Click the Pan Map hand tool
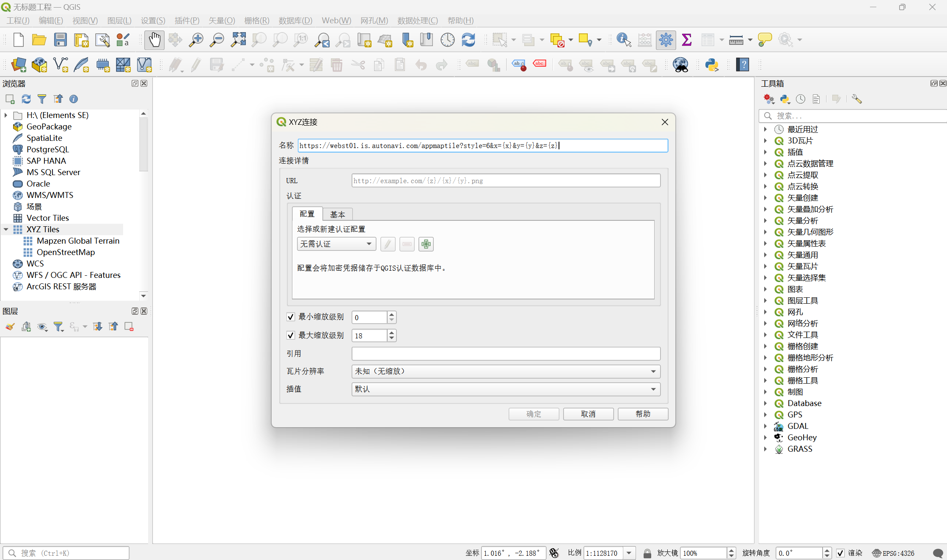This screenshot has width=947, height=560. [x=154, y=40]
